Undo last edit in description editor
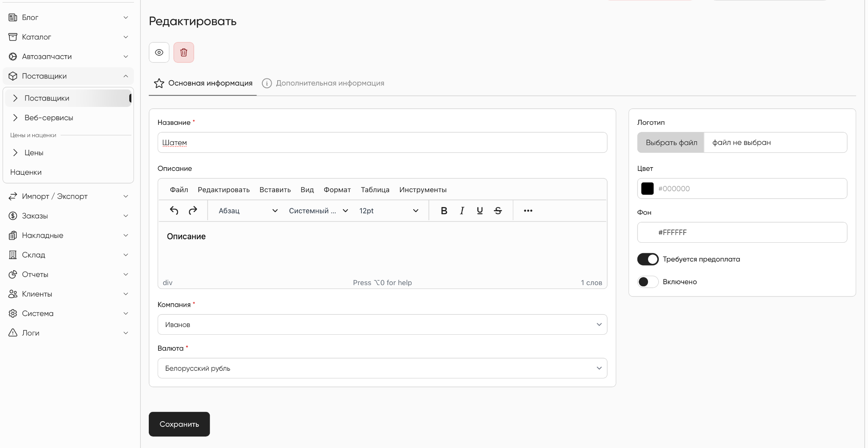The height and width of the screenshot is (448, 868). click(x=174, y=210)
